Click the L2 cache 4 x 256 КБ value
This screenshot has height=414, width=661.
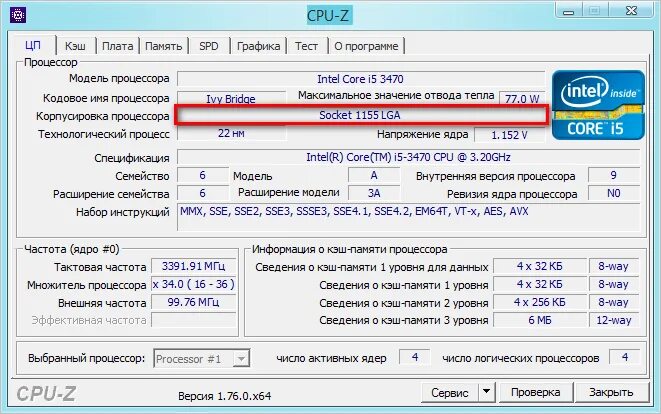point(540,302)
